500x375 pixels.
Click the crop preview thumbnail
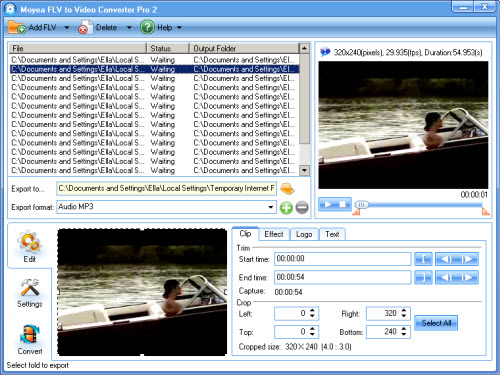(x=142, y=292)
